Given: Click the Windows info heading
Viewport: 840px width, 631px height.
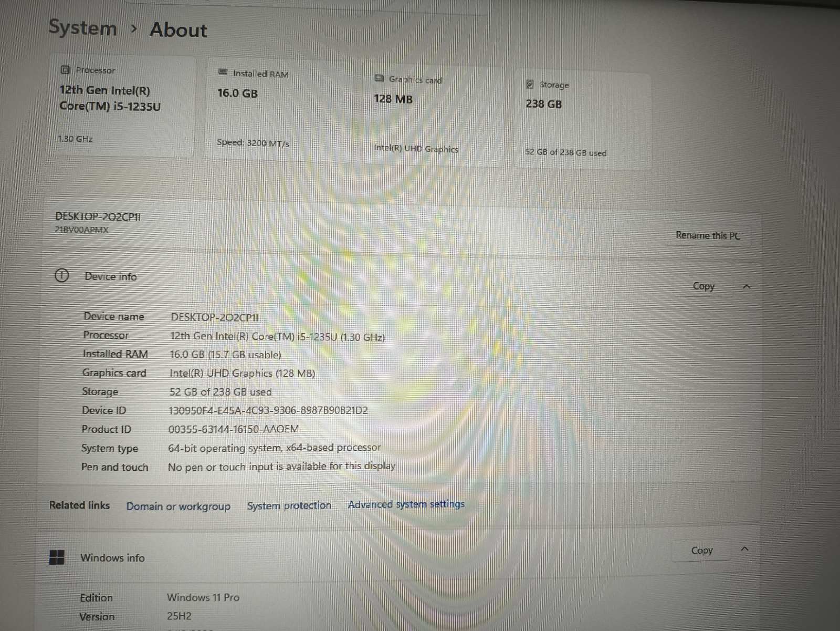Looking at the screenshot, I should tap(112, 558).
